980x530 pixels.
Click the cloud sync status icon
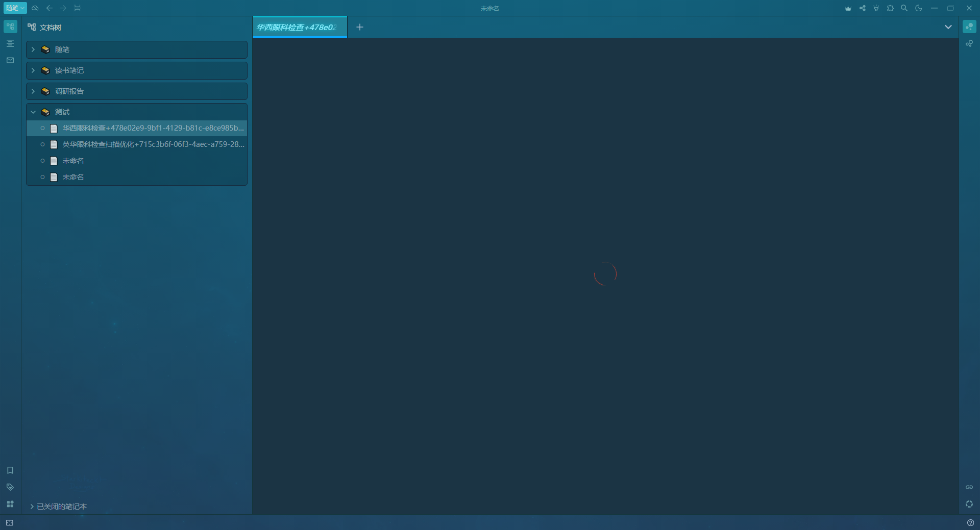click(x=35, y=8)
